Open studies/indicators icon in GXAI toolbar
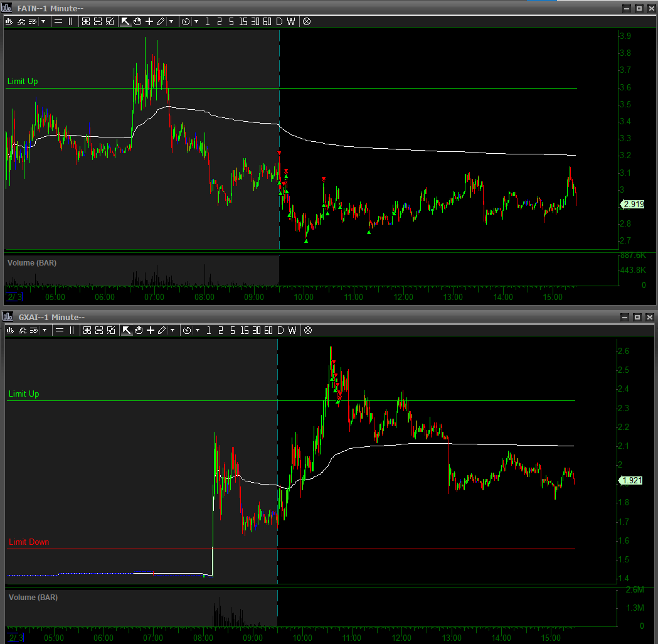 (x=22, y=330)
